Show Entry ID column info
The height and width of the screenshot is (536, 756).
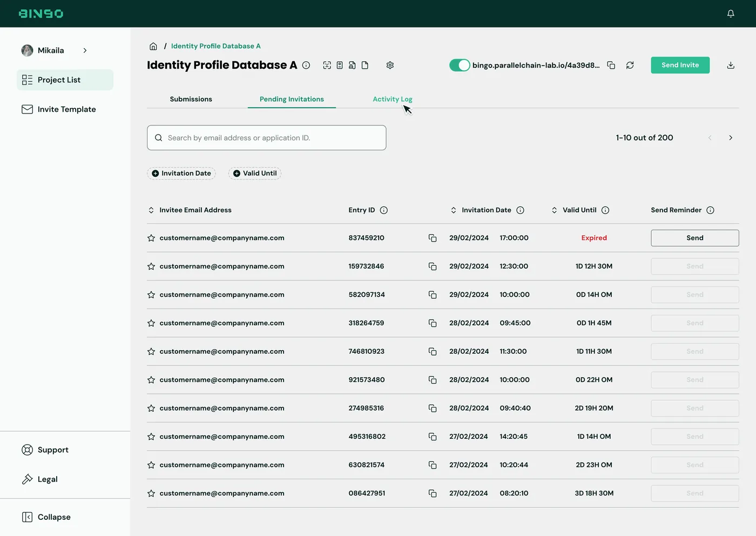(x=384, y=210)
